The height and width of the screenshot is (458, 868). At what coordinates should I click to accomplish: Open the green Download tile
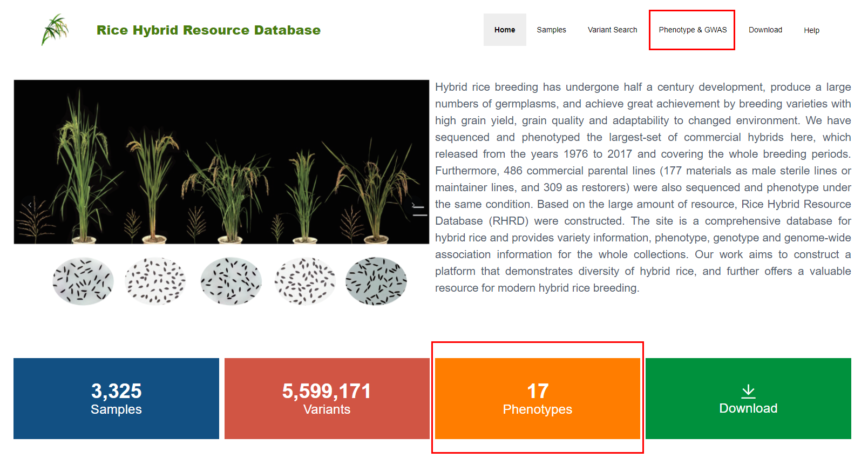pos(748,399)
